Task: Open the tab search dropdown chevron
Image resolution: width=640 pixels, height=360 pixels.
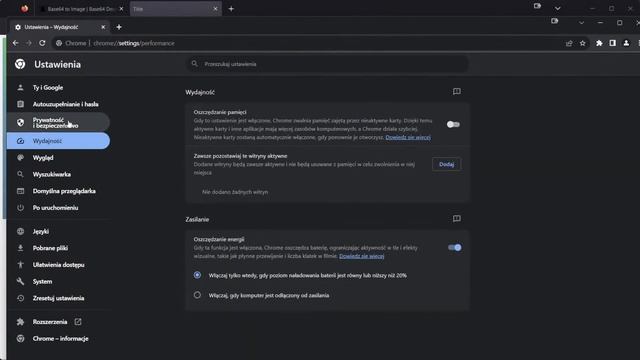Action: (581, 23)
